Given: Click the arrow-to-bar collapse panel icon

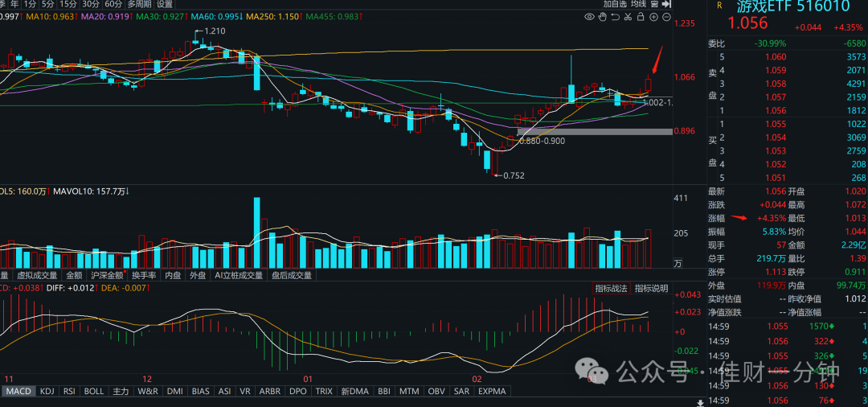Looking at the screenshot, I should [666, 4].
